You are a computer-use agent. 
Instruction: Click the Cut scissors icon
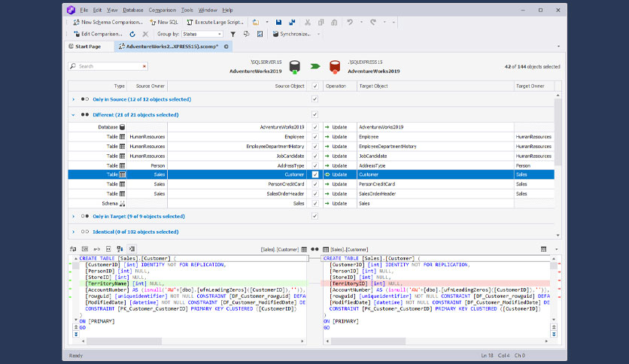(308, 22)
